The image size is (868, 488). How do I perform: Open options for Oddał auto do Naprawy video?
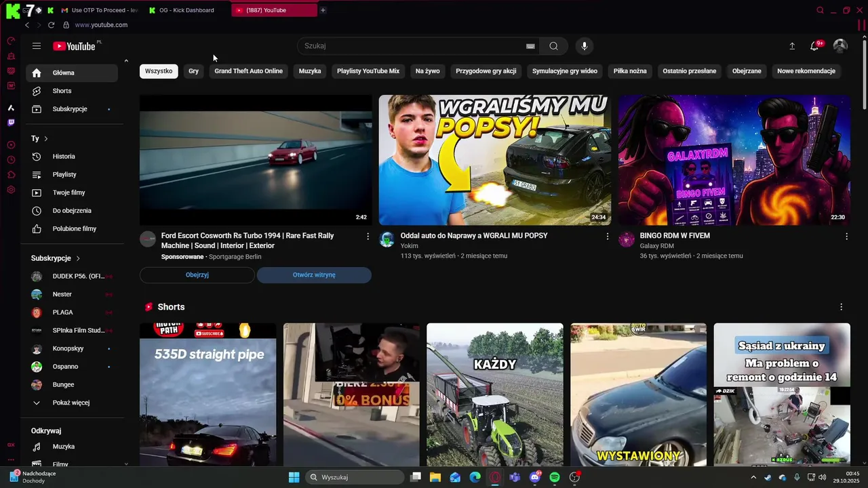click(x=608, y=237)
